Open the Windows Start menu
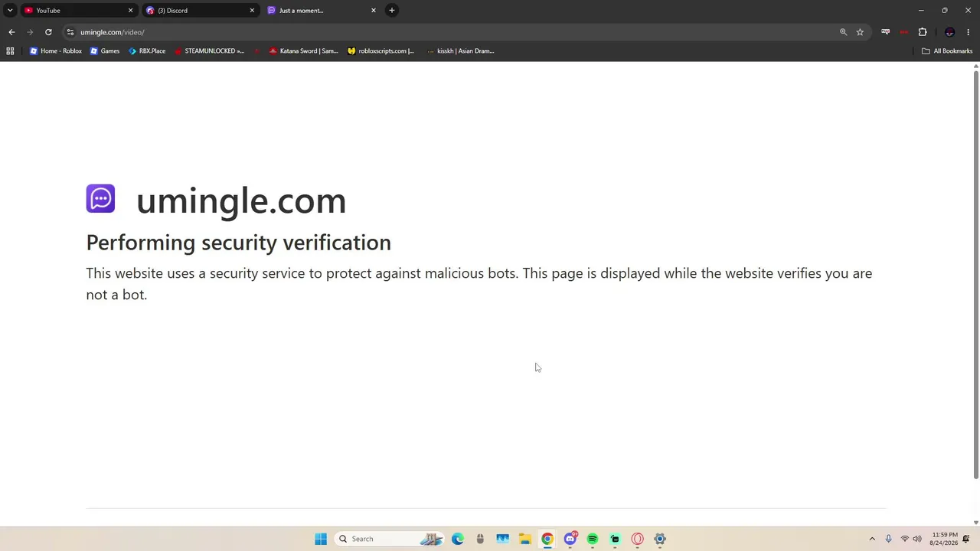The height and width of the screenshot is (551, 980). (321, 539)
